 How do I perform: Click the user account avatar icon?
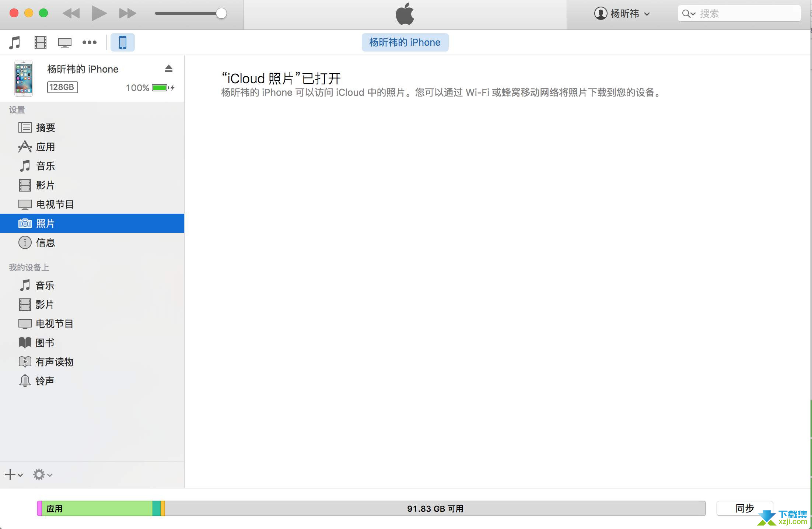[601, 14]
